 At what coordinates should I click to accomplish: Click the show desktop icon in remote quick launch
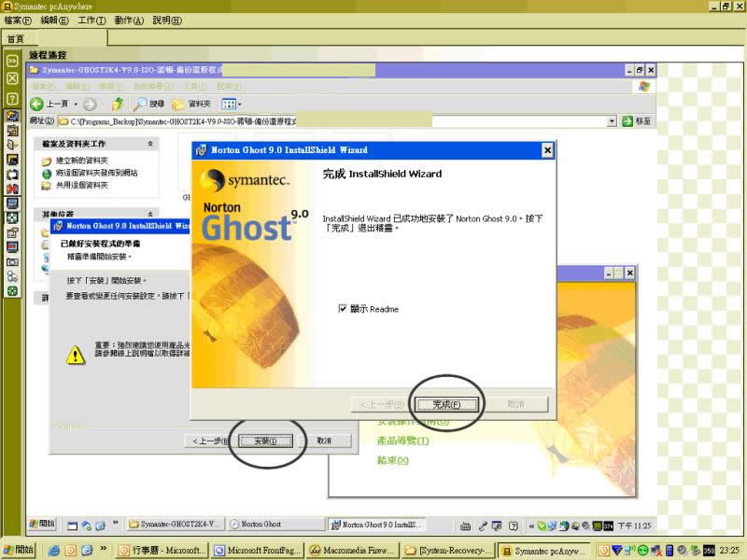pyautogui.click(x=73, y=525)
